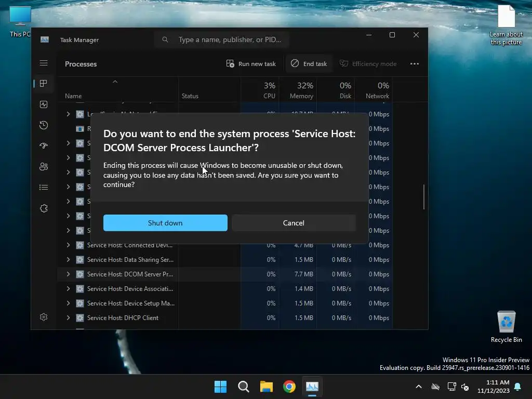Image resolution: width=532 pixels, height=399 pixels.
Task: Open the This PC desktop icon
Action: coord(20,22)
